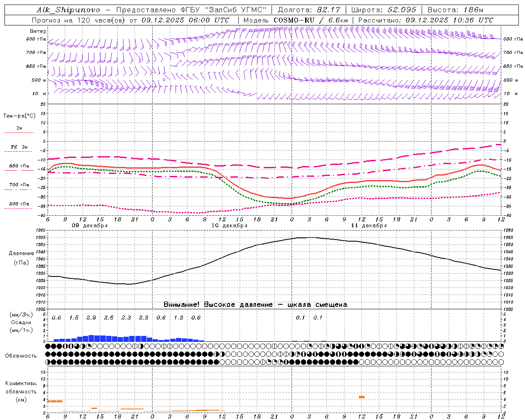Click the '500 гПа' temperature legend entry
The height and width of the screenshot is (420, 525).
coord(19,204)
